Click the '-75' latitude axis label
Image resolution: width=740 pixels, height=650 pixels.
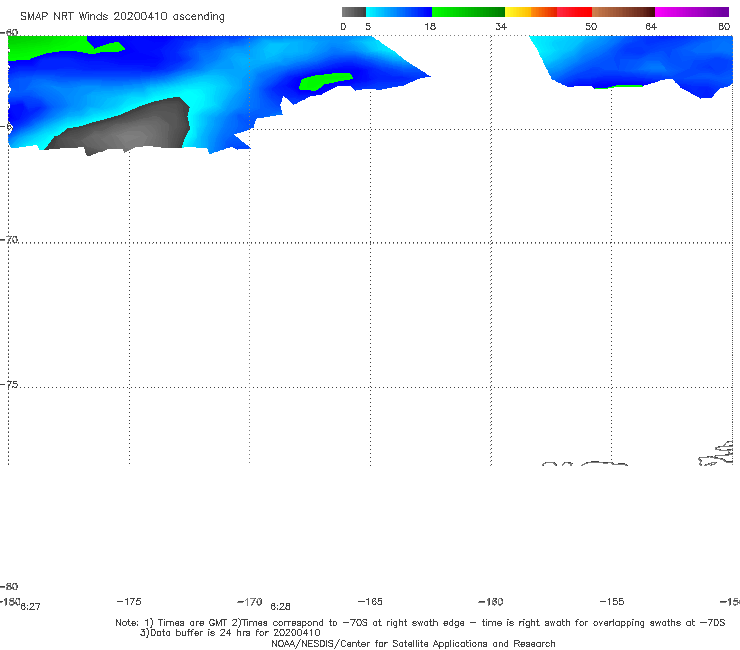tap(9, 384)
